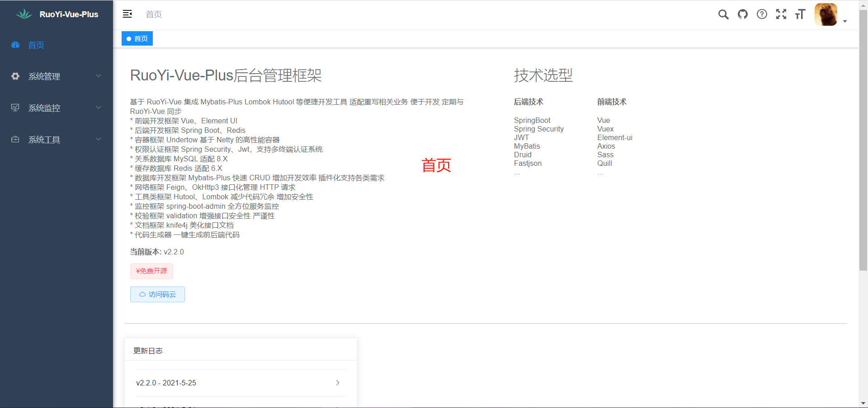Click the 访问码云 button

[x=157, y=294]
